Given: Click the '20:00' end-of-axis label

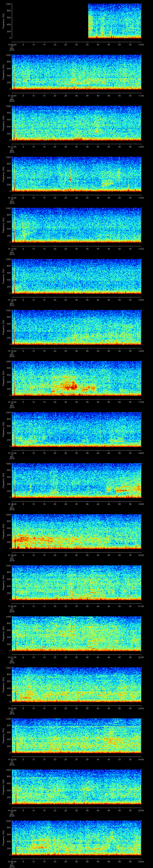Looking at the screenshot, I should [141, 555].
